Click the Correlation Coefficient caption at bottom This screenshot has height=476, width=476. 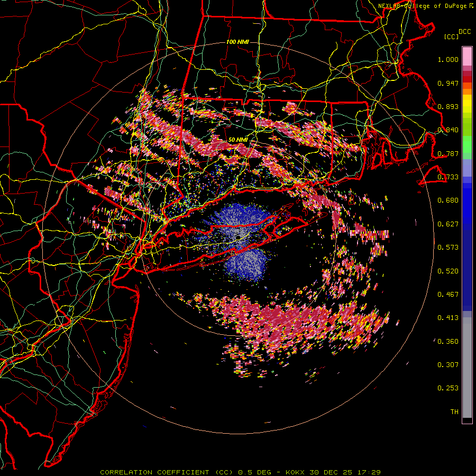(x=240, y=472)
